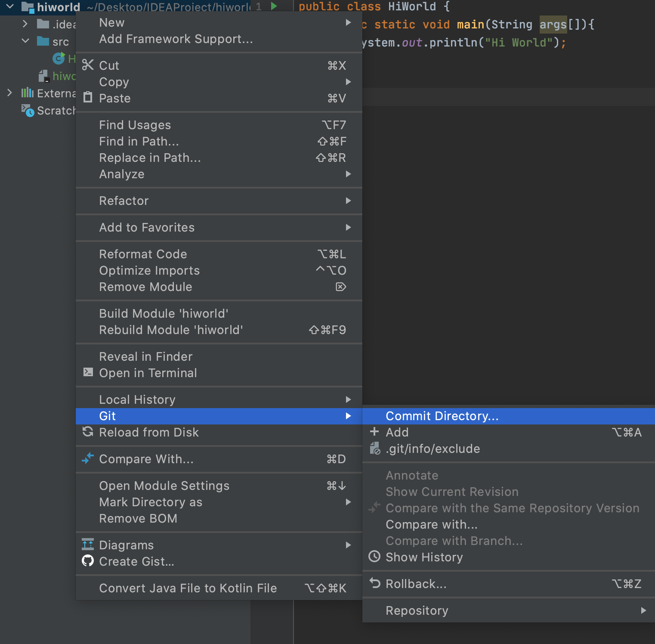Select the highlighted Git menu item
Image resolution: width=655 pixels, height=644 pixels.
[x=219, y=416]
